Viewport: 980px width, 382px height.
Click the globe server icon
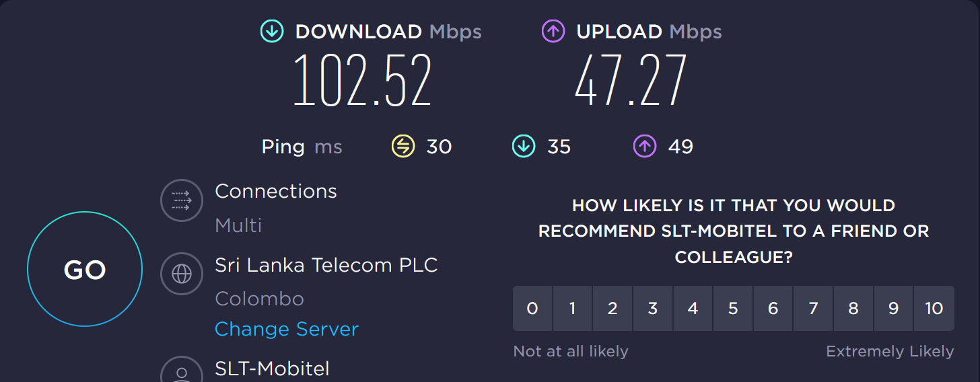182,274
